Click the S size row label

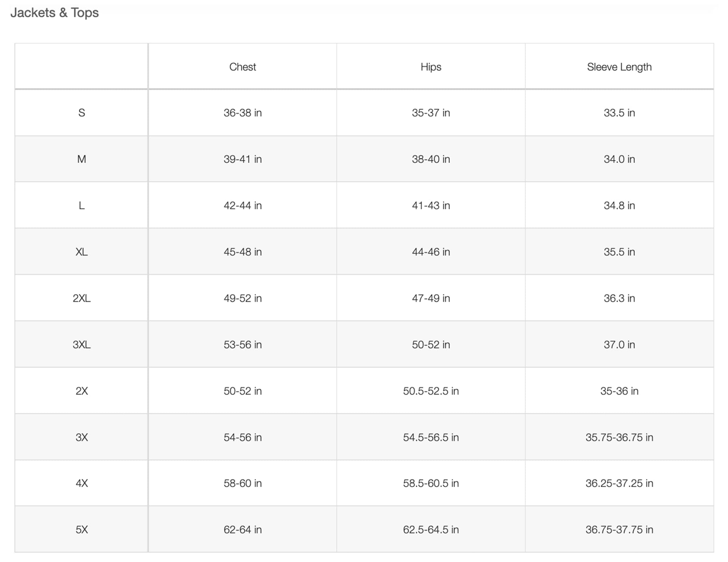point(82,113)
